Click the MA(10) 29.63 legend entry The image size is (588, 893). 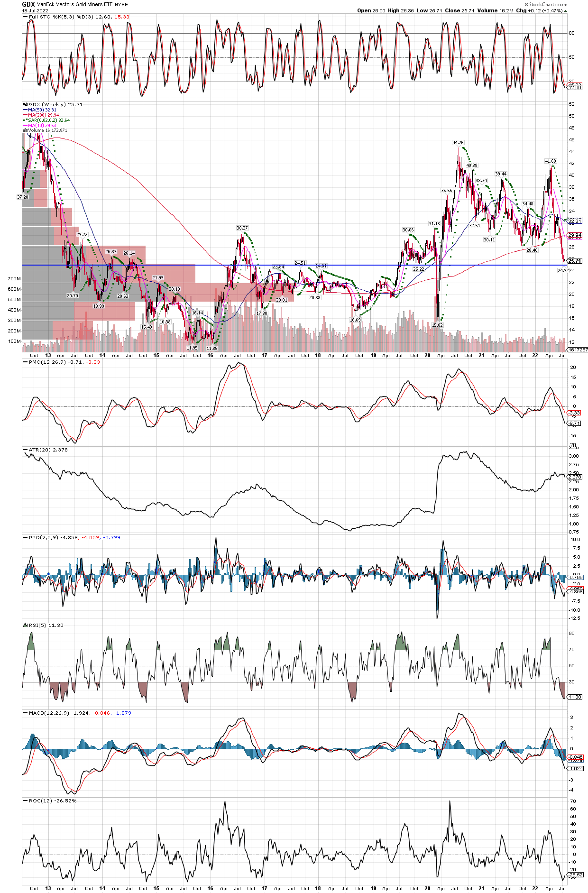pyautogui.click(x=40, y=126)
